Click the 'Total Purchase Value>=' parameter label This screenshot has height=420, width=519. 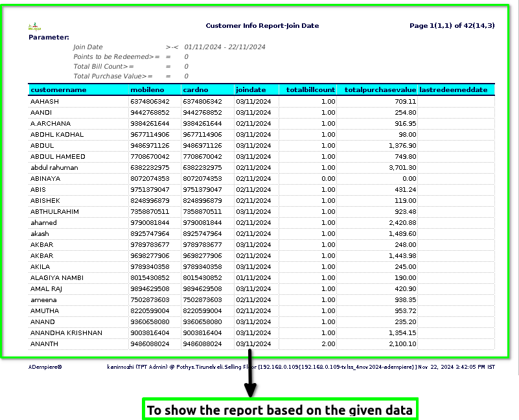coord(113,76)
